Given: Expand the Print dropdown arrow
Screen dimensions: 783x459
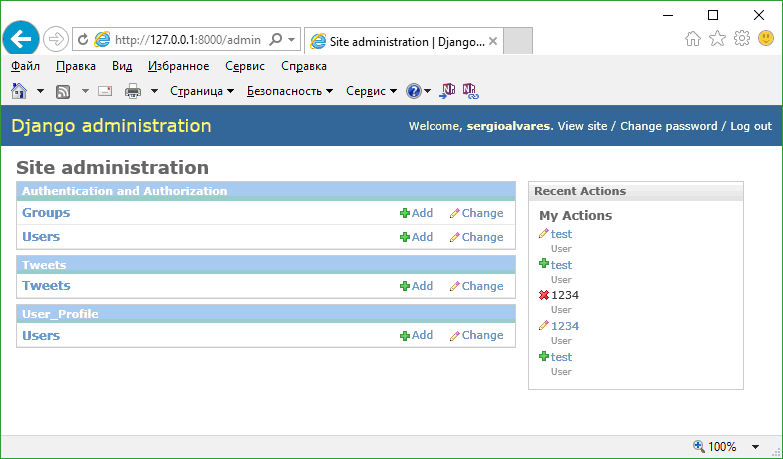Looking at the screenshot, I should click(154, 91).
